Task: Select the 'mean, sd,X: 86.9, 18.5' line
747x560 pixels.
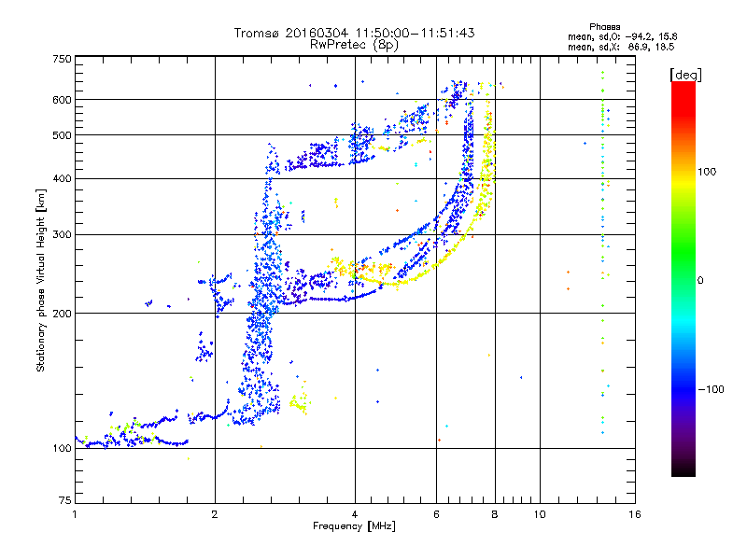Action: 621,47
